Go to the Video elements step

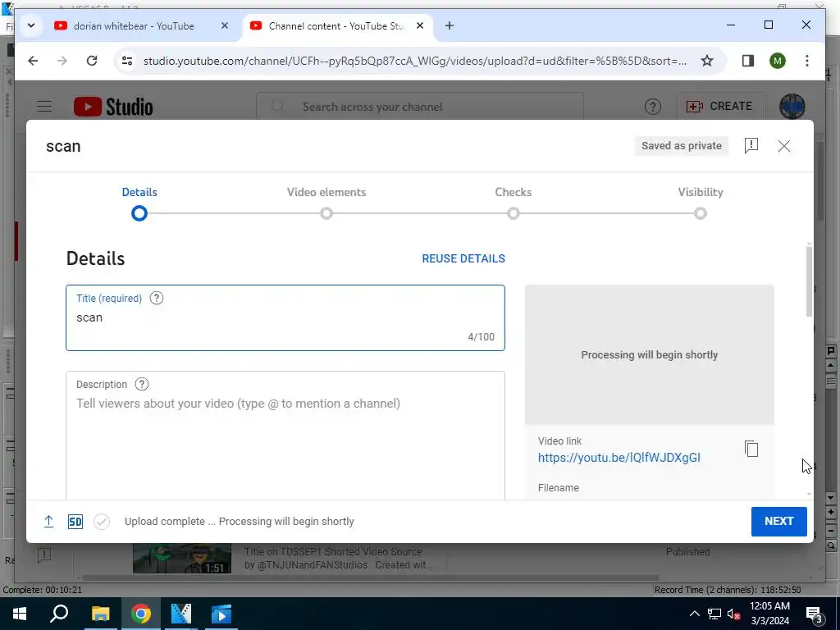(x=326, y=203)
